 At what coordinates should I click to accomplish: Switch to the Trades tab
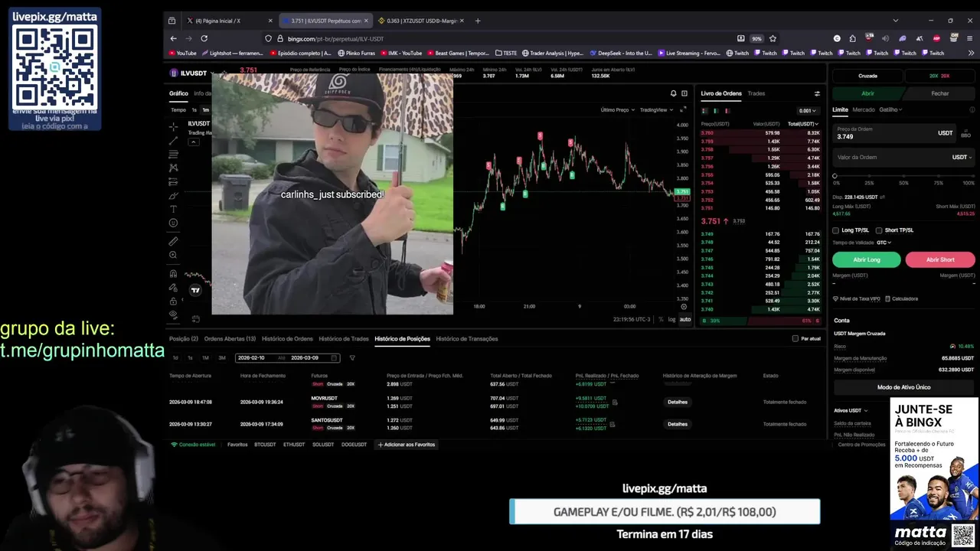click(x=756, y=93)
